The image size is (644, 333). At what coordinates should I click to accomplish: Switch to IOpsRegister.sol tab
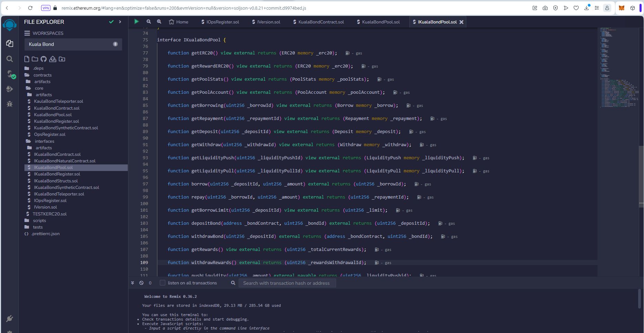220,22
